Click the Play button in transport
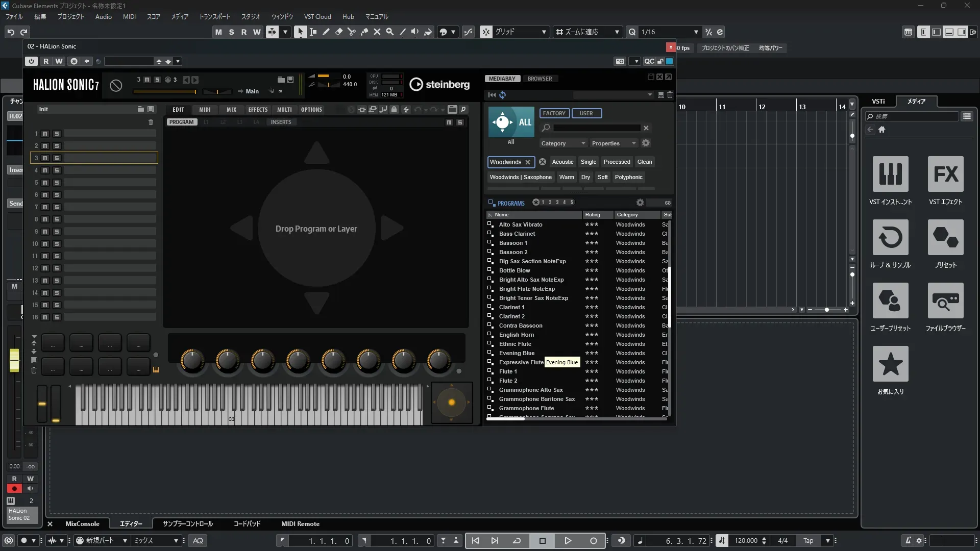Viewport: 980px width, 551px height. [568, 541]
